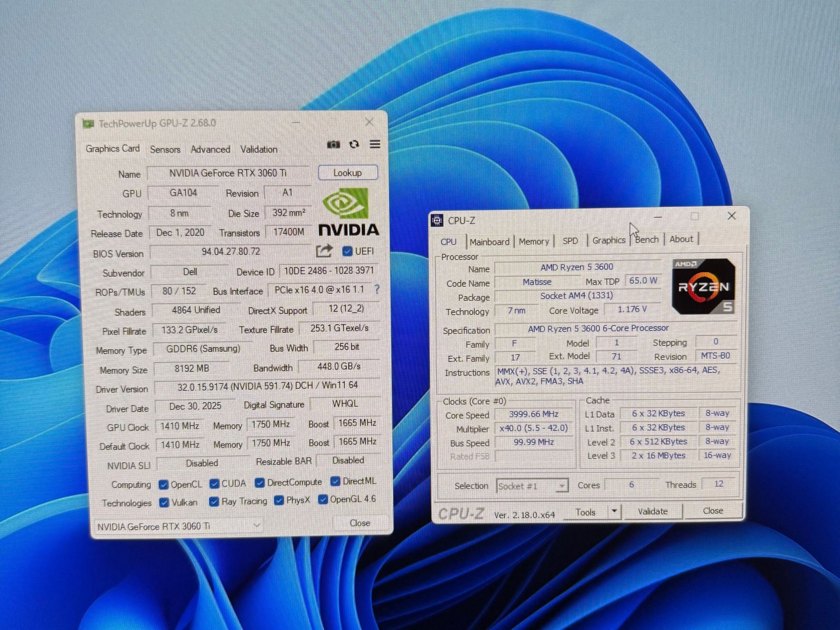Toggle the PhysX checkbox
This screenshot has width=840, height=630.
(x=279, y=500)
